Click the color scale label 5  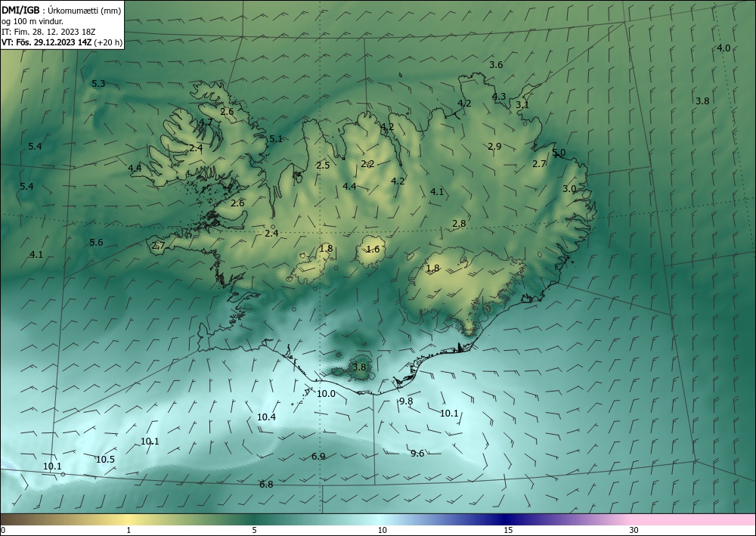pyautogui.click(x=254, y=531)
